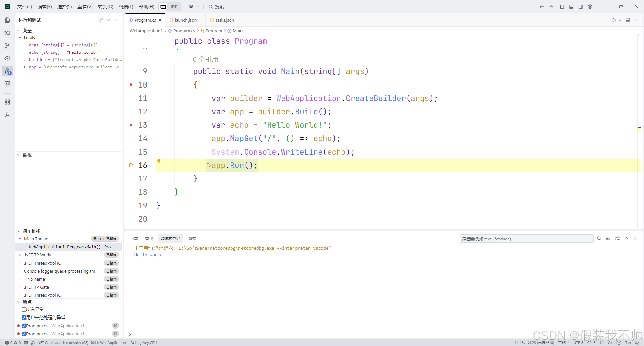Viewport: 644px width, 346px height.
Task: Toggle the User-Unhandled Exceptions checkbox
Action: pyautogui.click(x=24, y=318)
